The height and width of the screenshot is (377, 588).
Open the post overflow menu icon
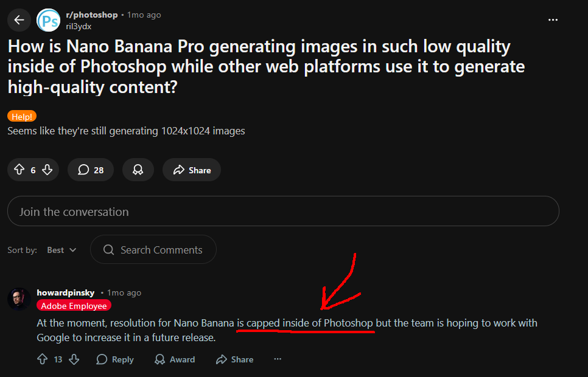(553, 20)
